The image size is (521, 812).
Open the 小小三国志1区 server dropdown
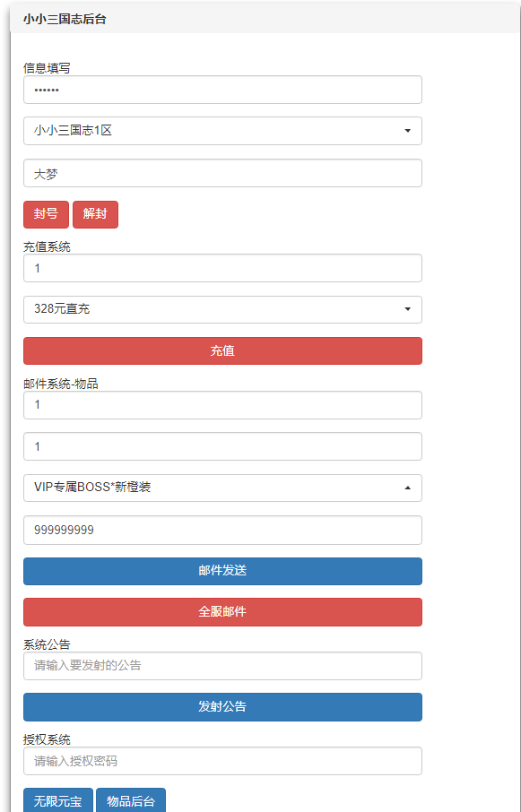[x=221, y=131]
